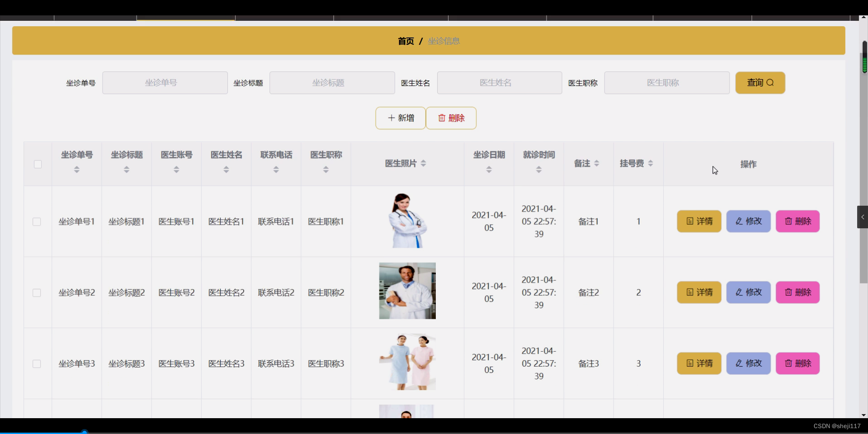Click the cell 医生账号2
The height and width of the screenshot is (434, 868).
(x=176, y=292)
